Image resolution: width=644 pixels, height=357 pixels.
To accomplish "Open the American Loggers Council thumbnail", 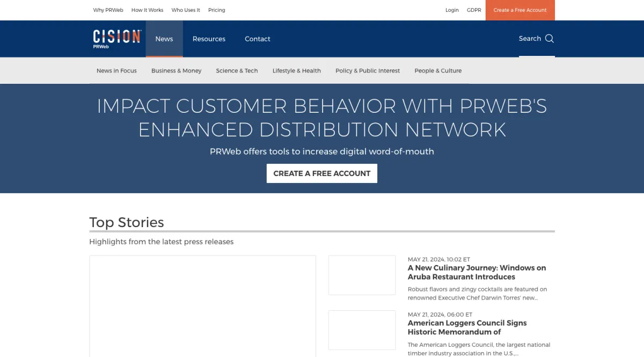I will (x=362, y=330).
